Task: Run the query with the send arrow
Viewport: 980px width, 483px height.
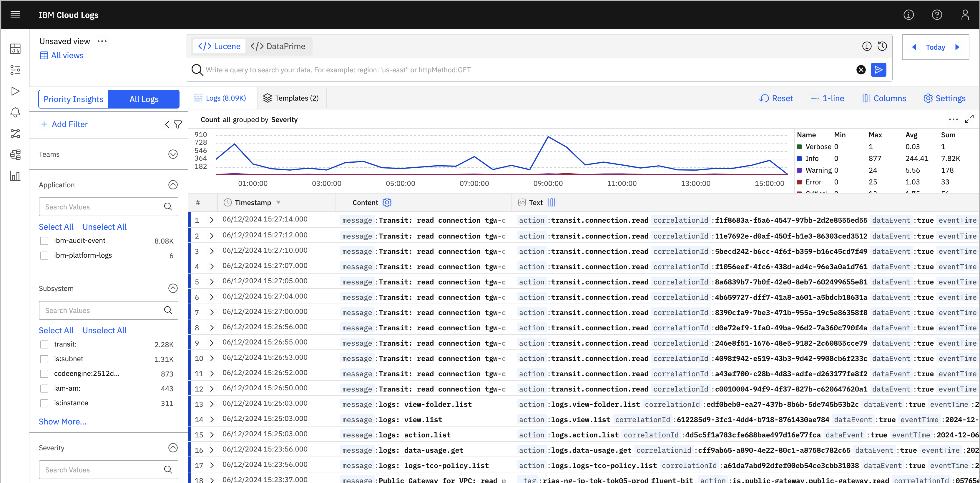Action: (878, 70)
